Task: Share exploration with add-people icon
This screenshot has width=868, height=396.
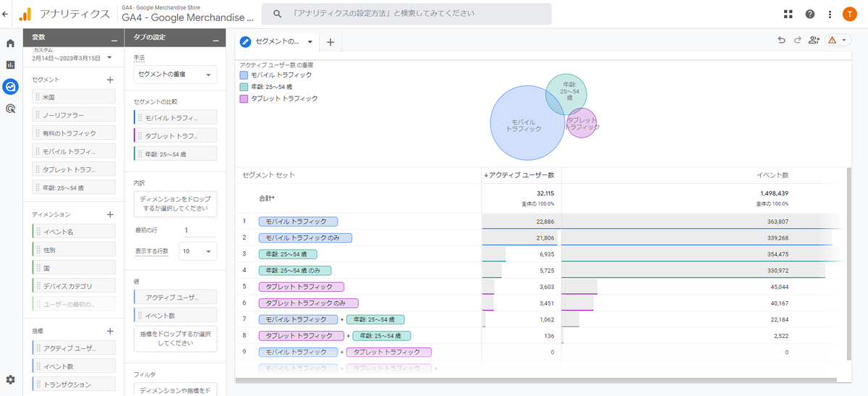Action: (x=814, y=41)
